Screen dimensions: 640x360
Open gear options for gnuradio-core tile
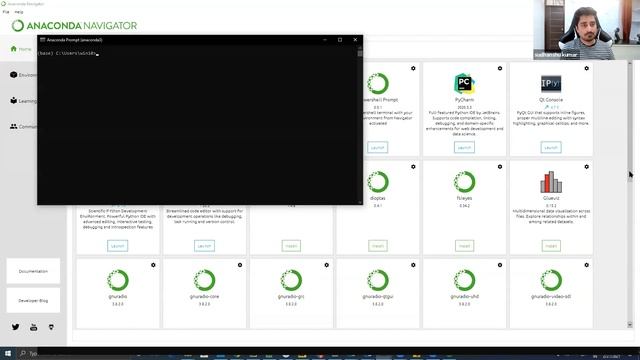(x=240, y=265)
